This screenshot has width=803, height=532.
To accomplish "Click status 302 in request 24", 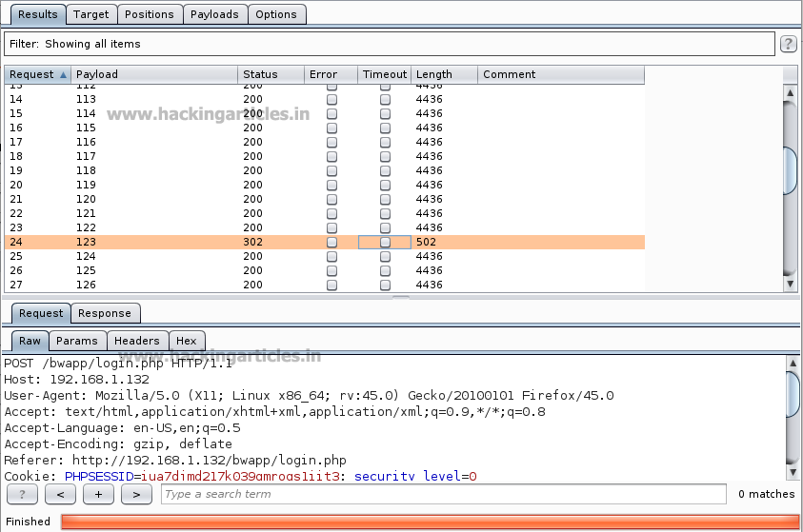I will (x=253, y=242).
